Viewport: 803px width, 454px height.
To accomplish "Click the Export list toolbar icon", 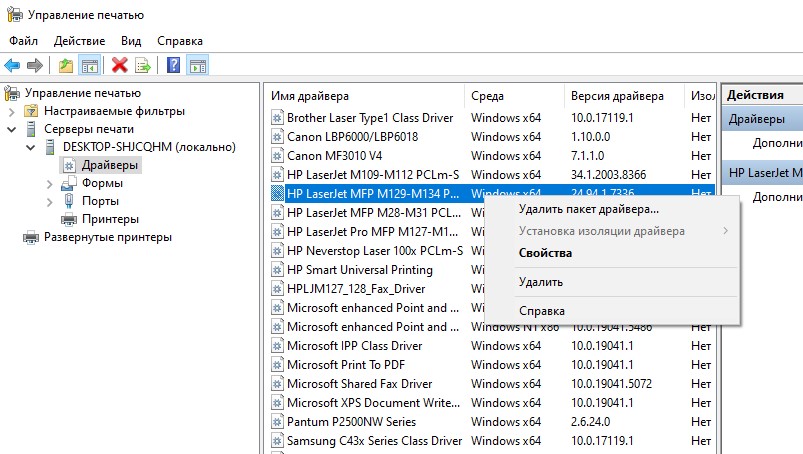I will coord(143,66).
